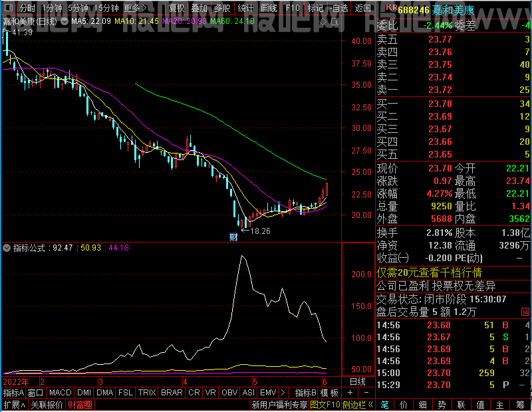Zoom out the chart with the − button
The width and height of the screenshot is (532, 412).
[x=366, y=393]
